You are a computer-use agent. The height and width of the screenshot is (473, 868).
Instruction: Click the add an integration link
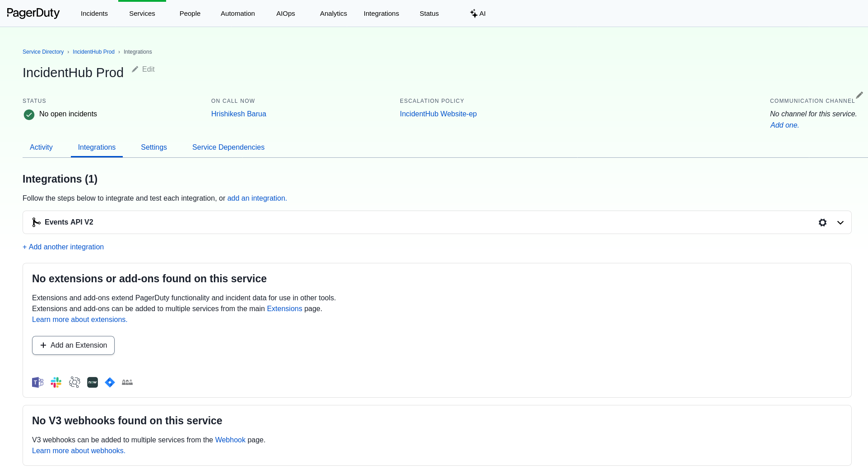(257, 198)
